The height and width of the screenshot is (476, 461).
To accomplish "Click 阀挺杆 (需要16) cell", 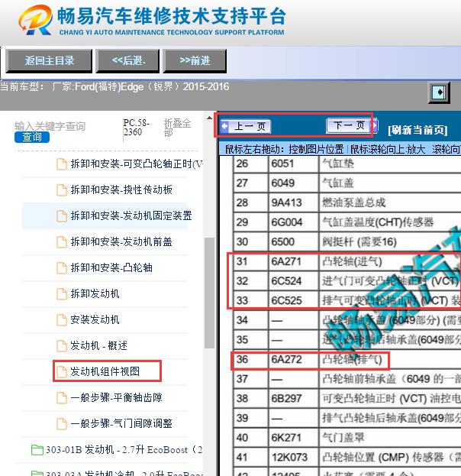I will tap(390, 242).
